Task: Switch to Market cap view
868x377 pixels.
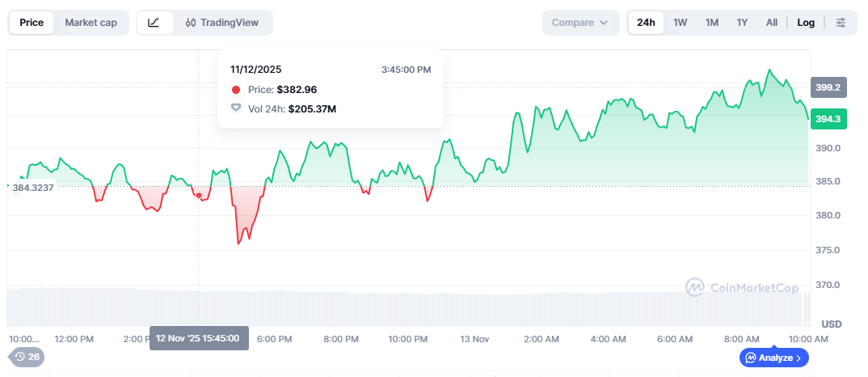Action: coord(91,23)
